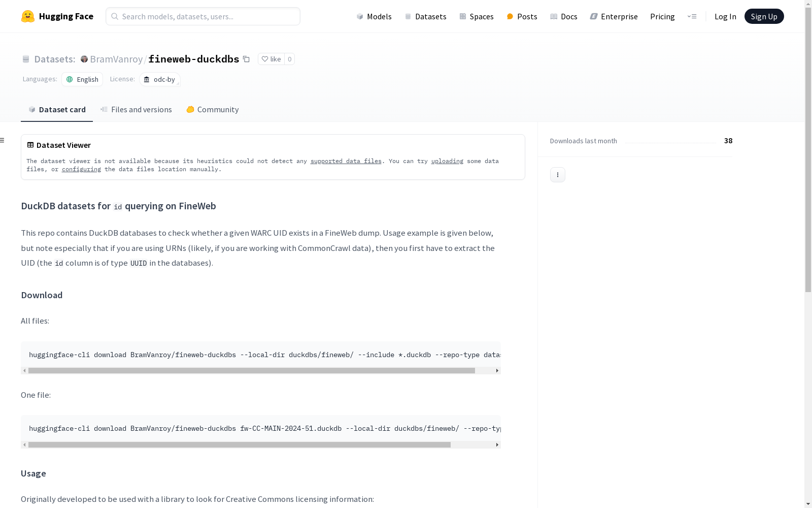Click BramVanroy's avatar image
812x508 pixels.
pyautogui.click(x=84, y=59)
